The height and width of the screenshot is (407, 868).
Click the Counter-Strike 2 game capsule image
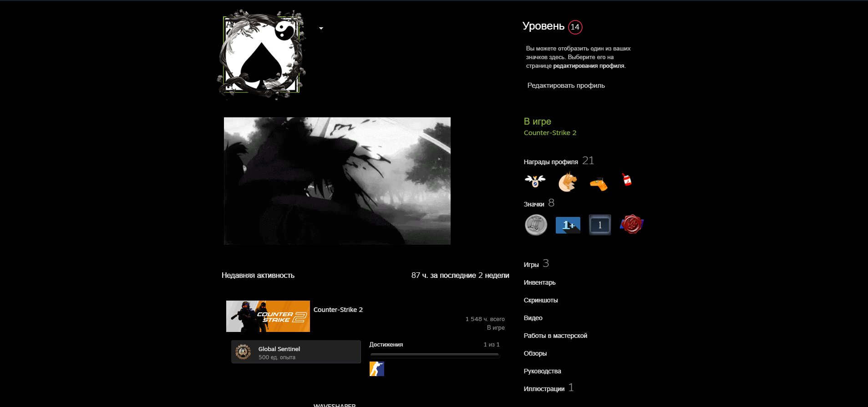pyautogui.click(x=268, y=316)
